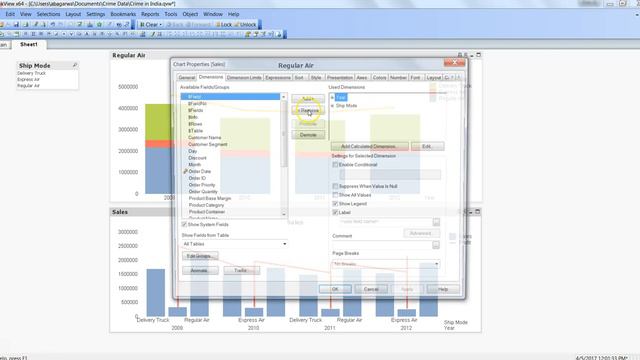Viewport: 640px width, 360px height.
Task: Click the Undo icon in the toolbar
Action: tap(53, 25)
